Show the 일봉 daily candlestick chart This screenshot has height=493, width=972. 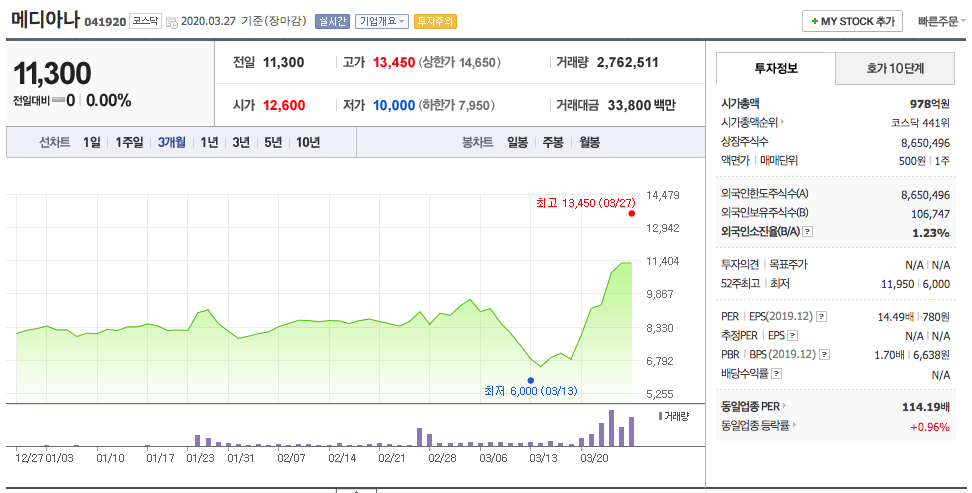click(x=518, y=143)
